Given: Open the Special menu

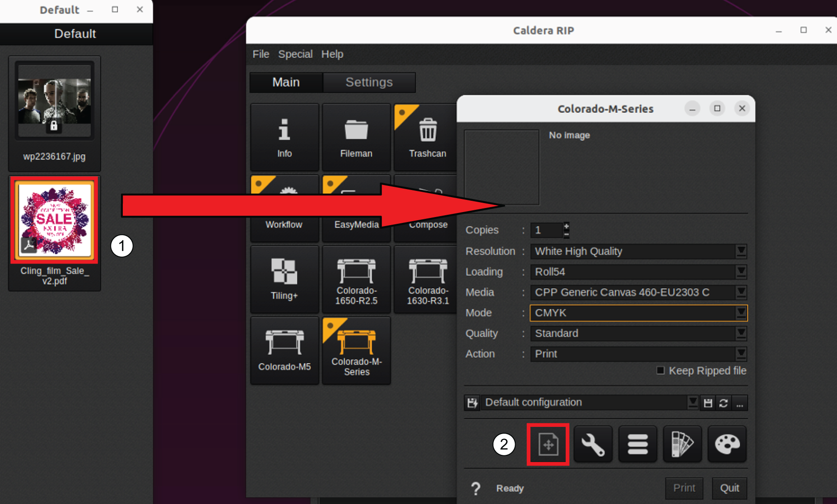Looking at the screenshot, I should [295, 54].
